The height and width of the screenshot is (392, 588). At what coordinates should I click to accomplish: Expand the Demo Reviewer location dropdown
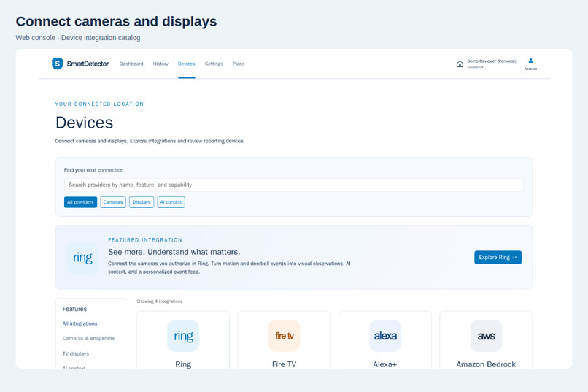491,64
